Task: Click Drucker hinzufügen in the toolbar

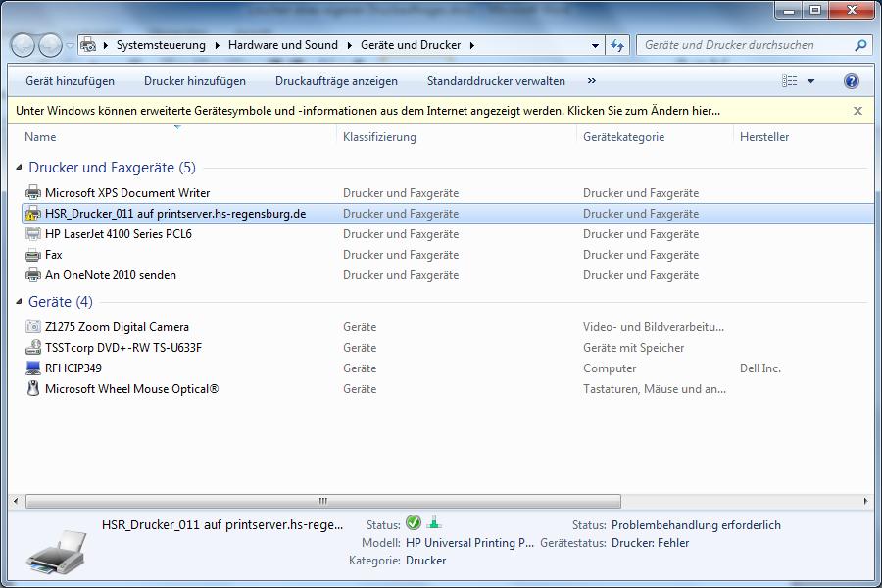Action: click(x=195, y=81)
